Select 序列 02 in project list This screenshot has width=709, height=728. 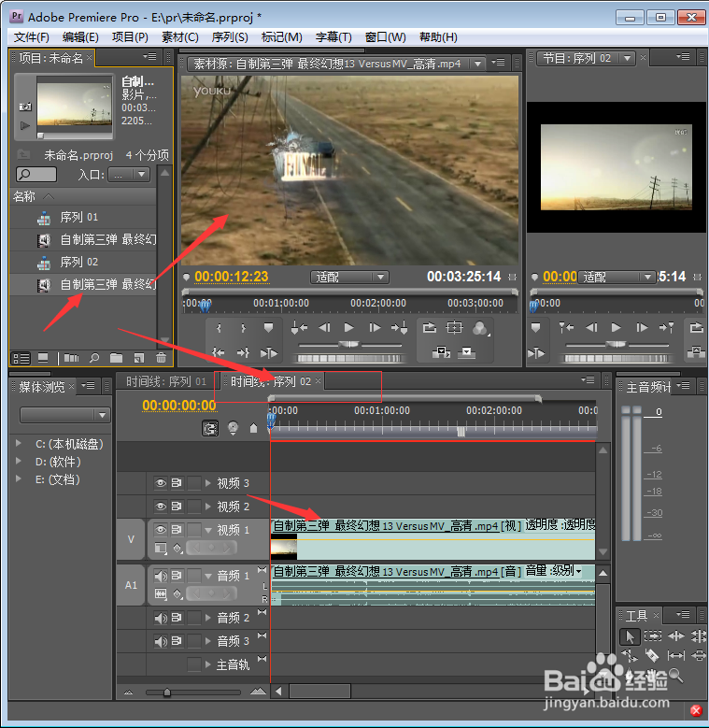point(82,262)
